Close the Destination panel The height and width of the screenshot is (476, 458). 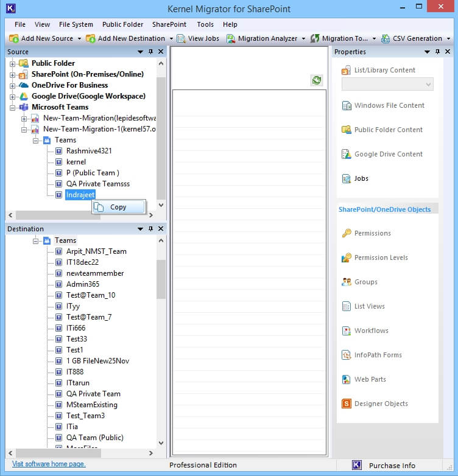(x=161, y=229)
